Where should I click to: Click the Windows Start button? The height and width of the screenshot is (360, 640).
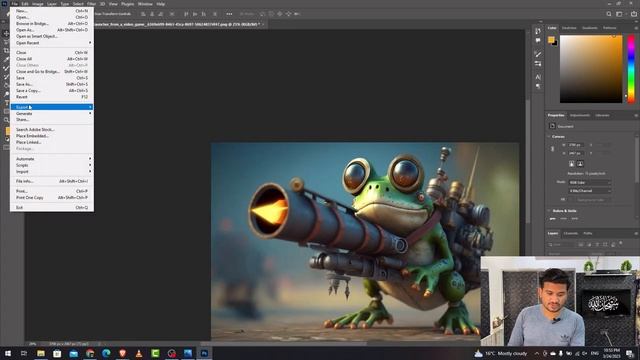[8, 353]
